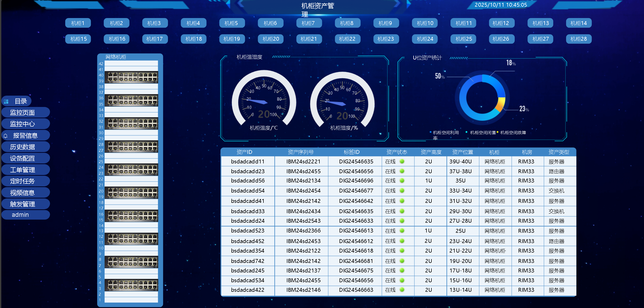Screen dimensions: 644x308
Task: Click green status indicator for bsdadcad422 row
Action: point(402,290)
